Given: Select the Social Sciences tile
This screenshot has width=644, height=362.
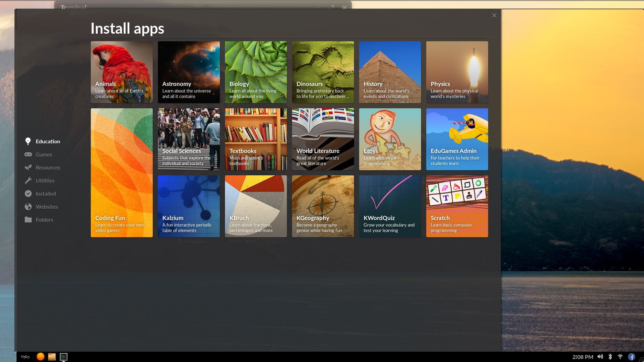Looking at the screenshot, I should click(x=189, y=139).
